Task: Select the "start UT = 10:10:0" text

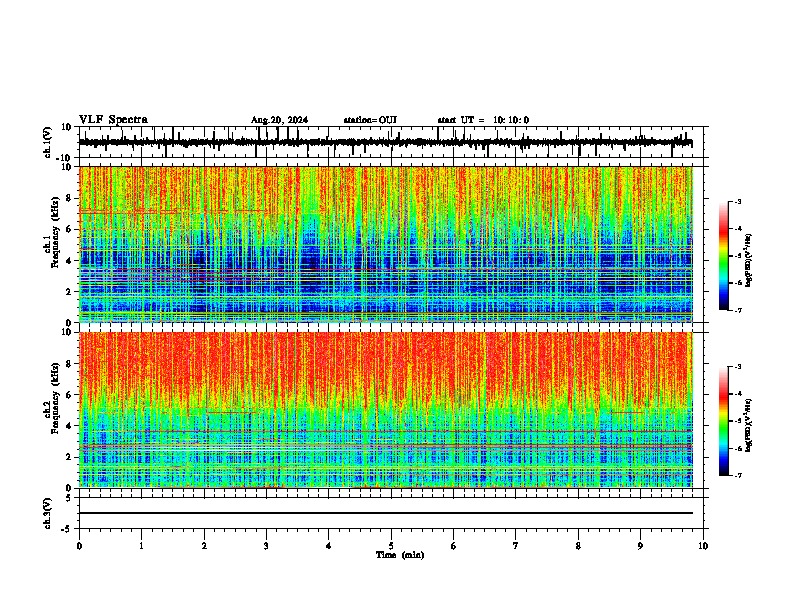Action: tap(483, 120)
